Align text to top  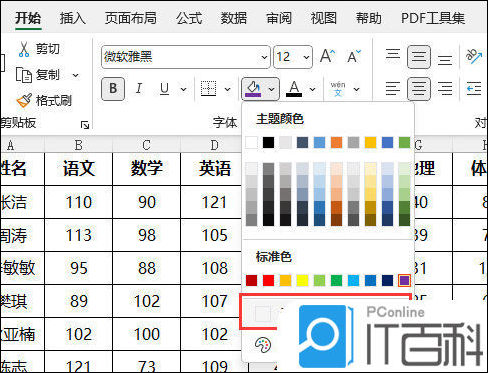tap(393, 54)
